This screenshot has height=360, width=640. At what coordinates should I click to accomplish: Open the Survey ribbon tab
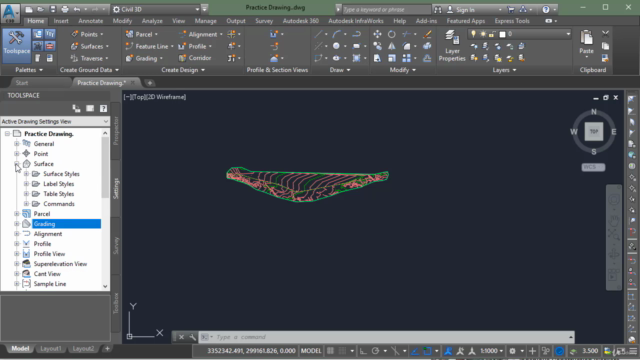264,21
